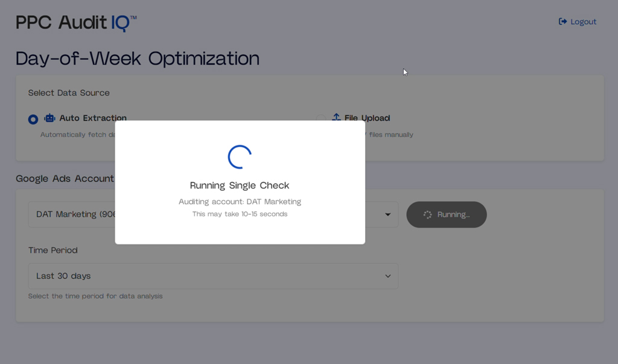This screenshot has width=618, height=364.
Task: Click the robot icon beside Auto Extraction
Action: point(49,118)
